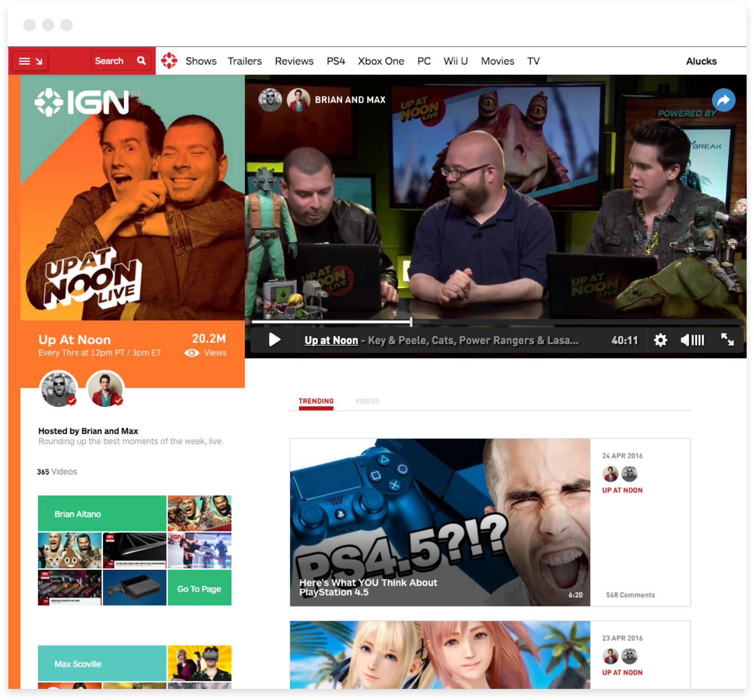
Task: Open Alucks user account
Action: pos(701,61)
